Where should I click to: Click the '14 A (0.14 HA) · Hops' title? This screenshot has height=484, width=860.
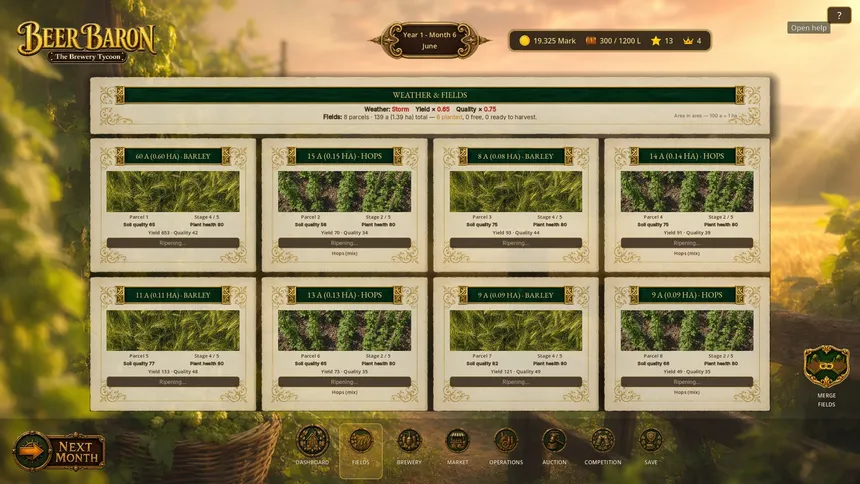point(687,156)
